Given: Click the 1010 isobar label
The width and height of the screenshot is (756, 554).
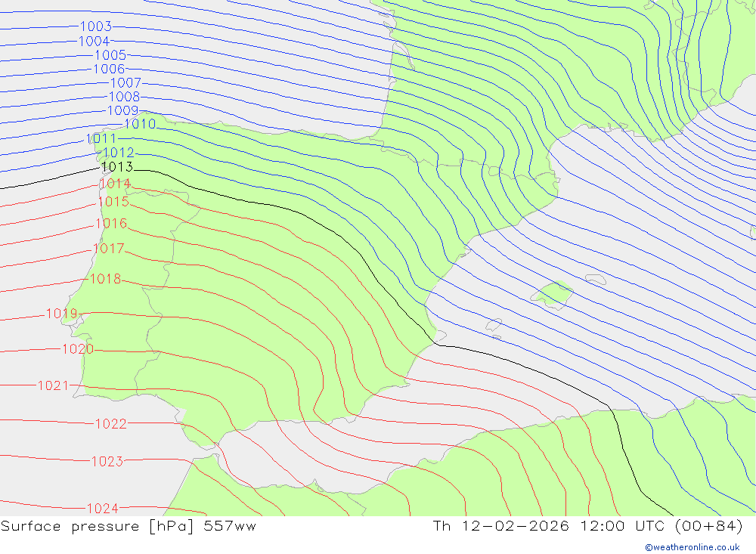Looking at the screenshot, I should 140,125.
